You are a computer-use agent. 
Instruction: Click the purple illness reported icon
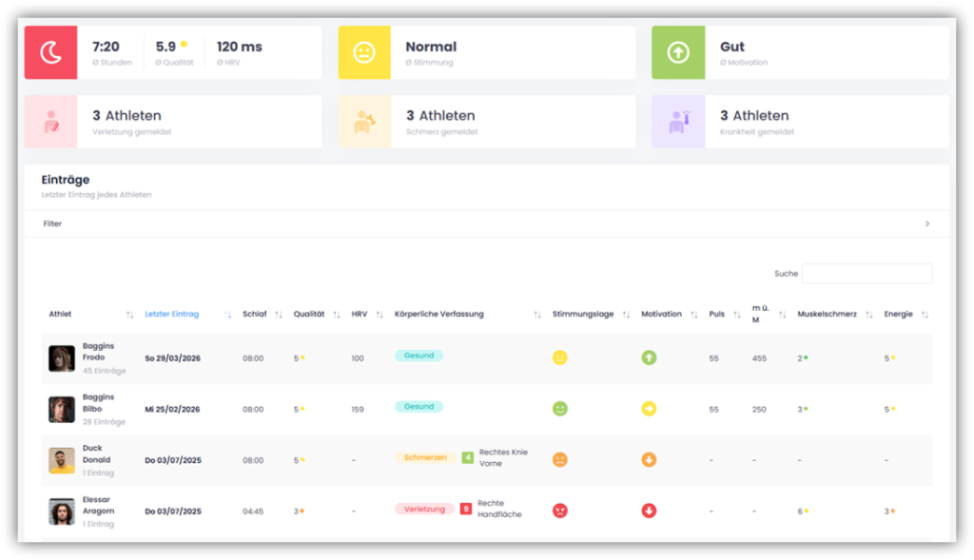tap(677, 122)
